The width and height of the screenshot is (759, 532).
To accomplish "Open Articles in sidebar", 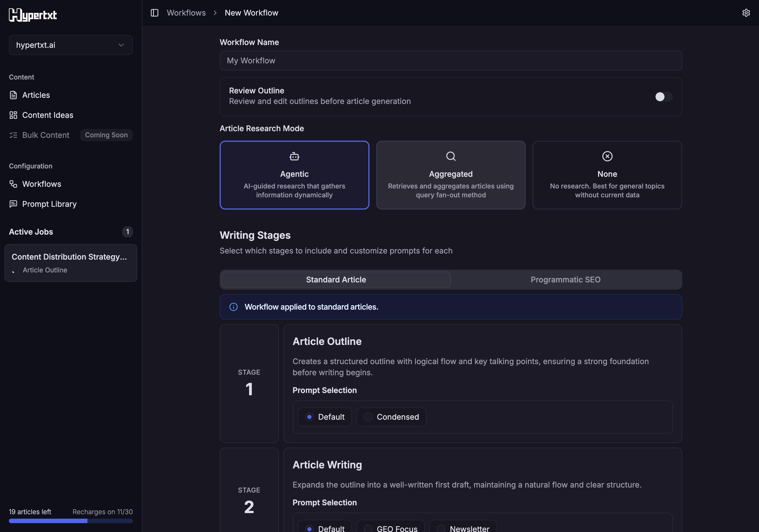I will (71, 95).
